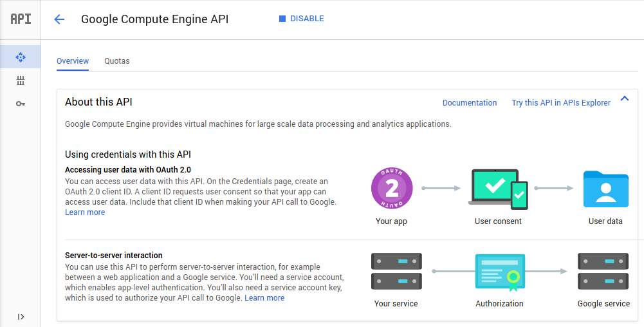Go back using the blue left arrow
This screenshot has height=327, width=644.
point(59,19)
